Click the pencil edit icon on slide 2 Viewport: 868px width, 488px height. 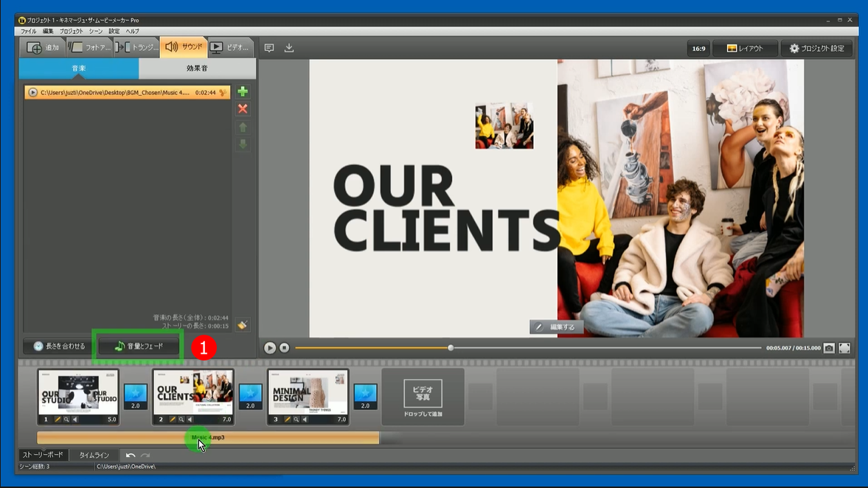(173, 419)
